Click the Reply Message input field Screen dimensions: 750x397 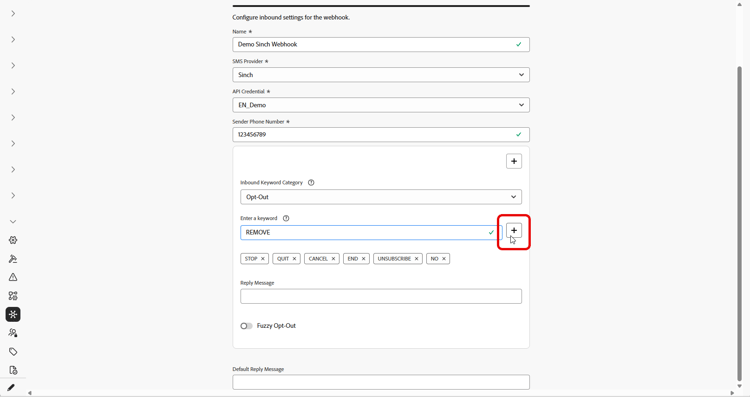[381, 296]
